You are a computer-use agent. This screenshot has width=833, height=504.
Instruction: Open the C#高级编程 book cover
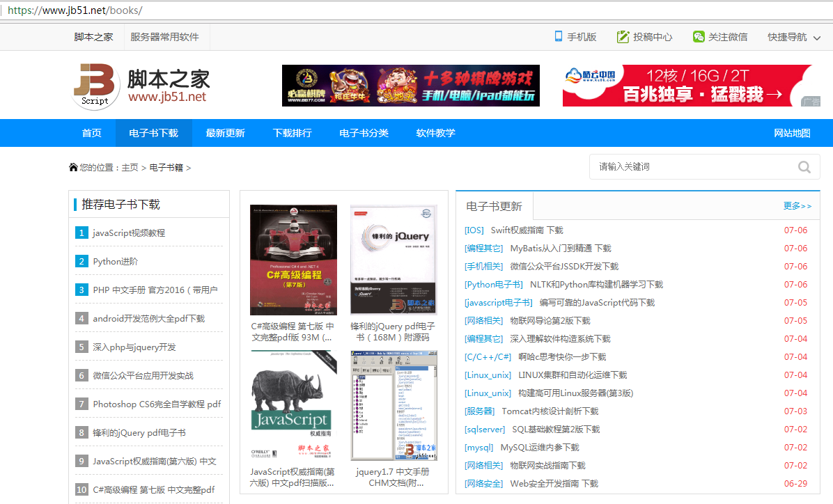(293, 260)
